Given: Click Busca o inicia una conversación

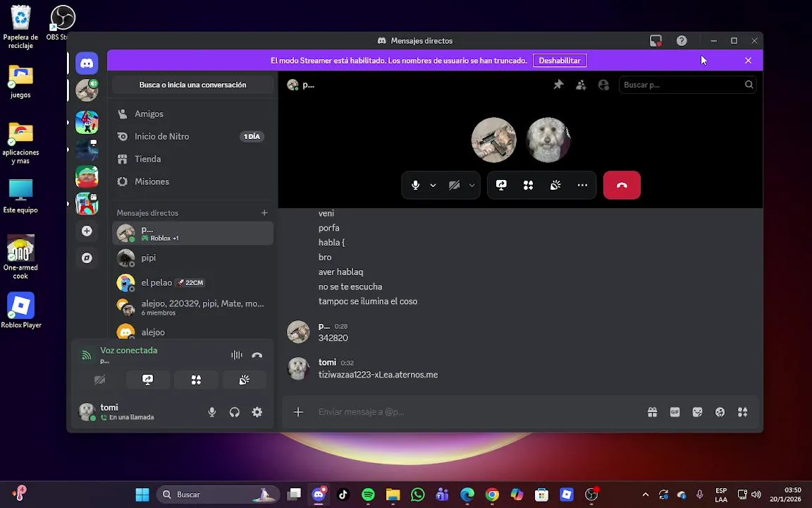Looking at the screenshot, I should click(192, 85).
